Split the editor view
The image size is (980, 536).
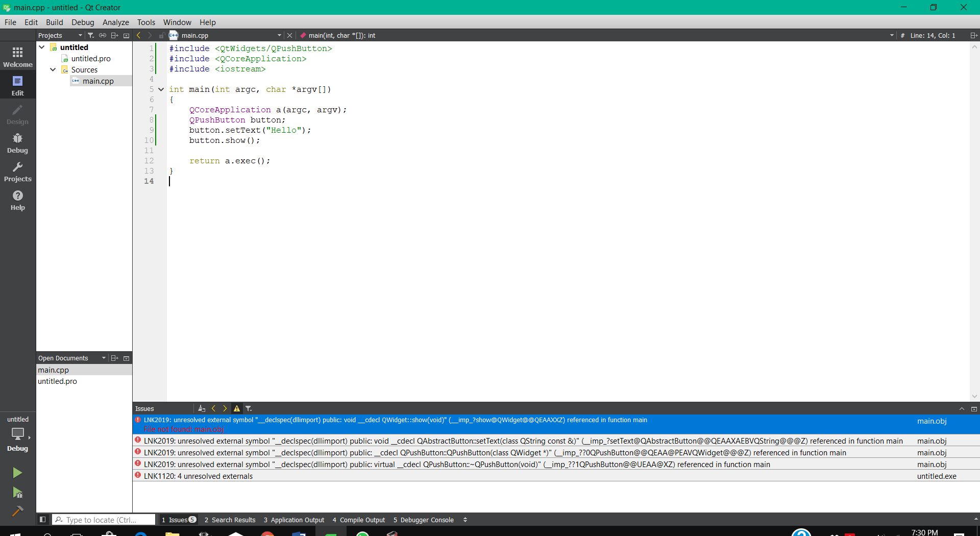(973, 35)
